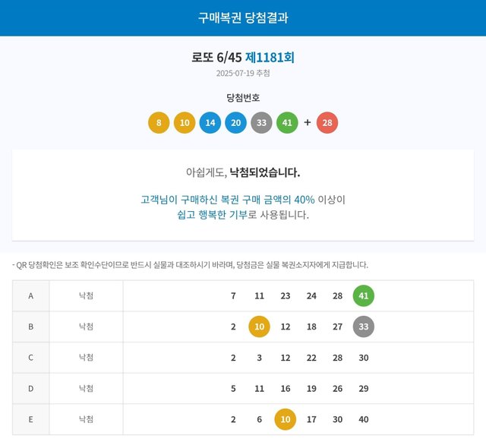Click number 29 in row D
Viewport: 486px width, 448px height.
[x=364, y=389]
